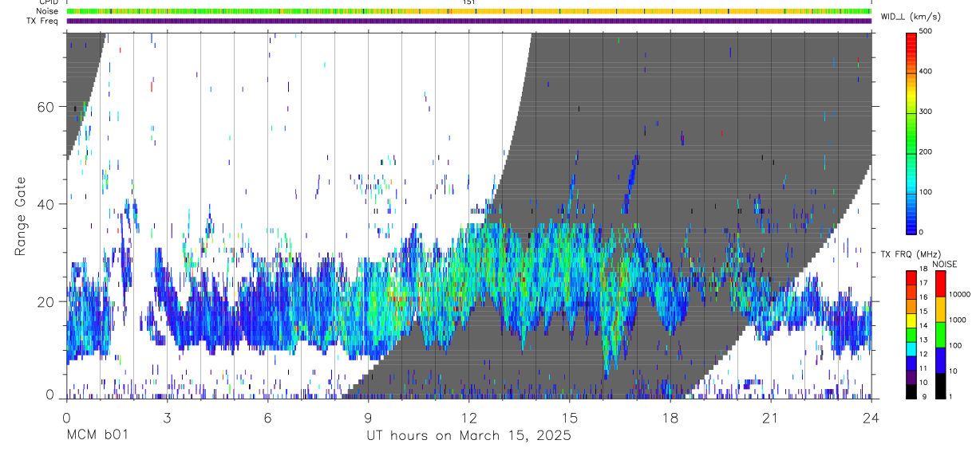Click the x-axis tick label '24'

tap(871, 417)
